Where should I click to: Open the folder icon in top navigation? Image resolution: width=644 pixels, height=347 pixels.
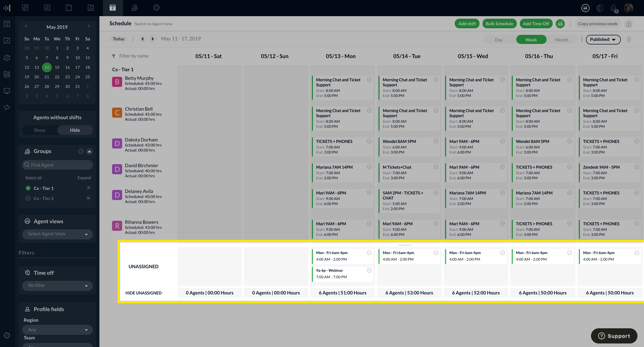pos(69,8)
